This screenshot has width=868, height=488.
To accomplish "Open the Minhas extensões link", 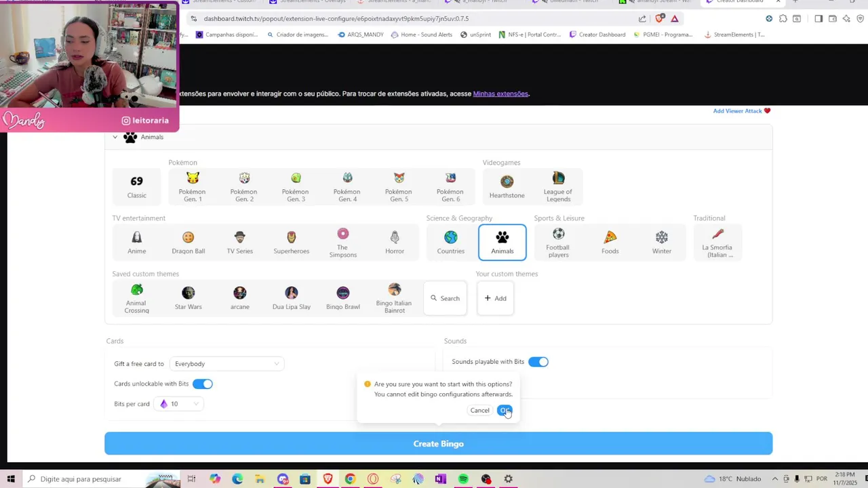I will [500, 94].
